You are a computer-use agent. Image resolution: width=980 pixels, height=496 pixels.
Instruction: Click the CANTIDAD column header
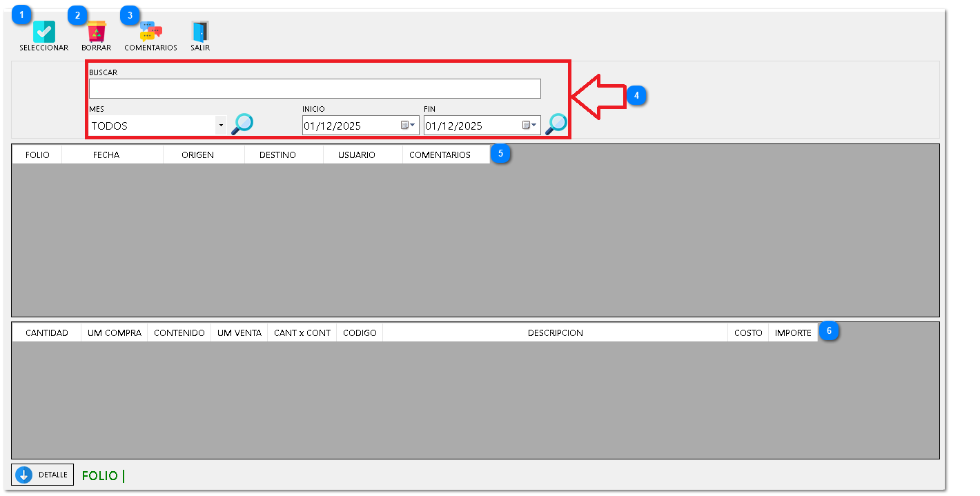(x=47, y=333)
